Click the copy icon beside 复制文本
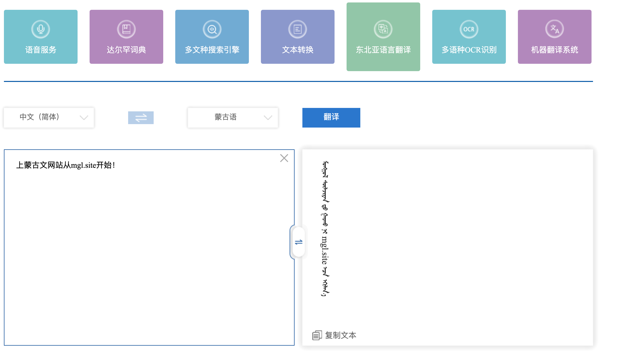Viewport: 620px width, 364px height. [x=317, y=336]
